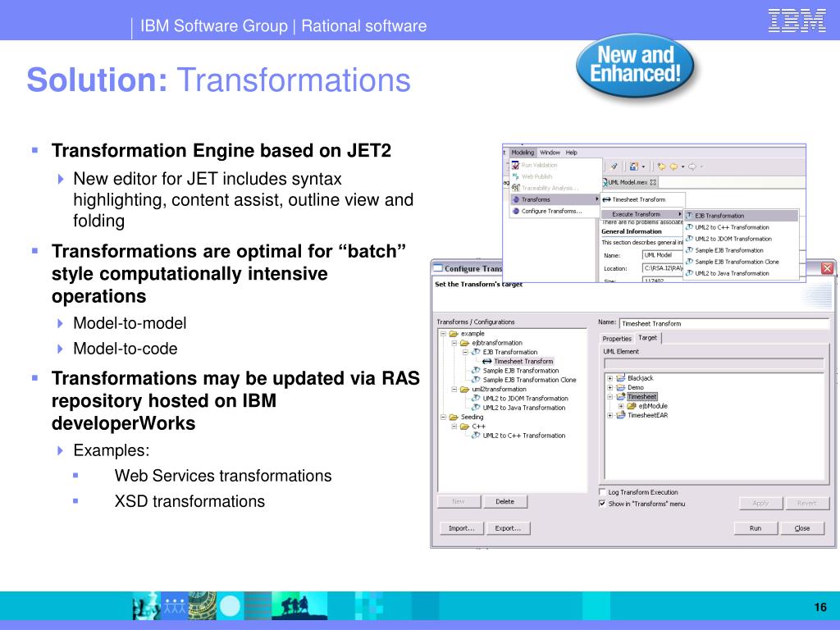This screenshot has width=840, height=630.
Task: Open the back navigation history dropdown arrow
Action: [683, 167]
